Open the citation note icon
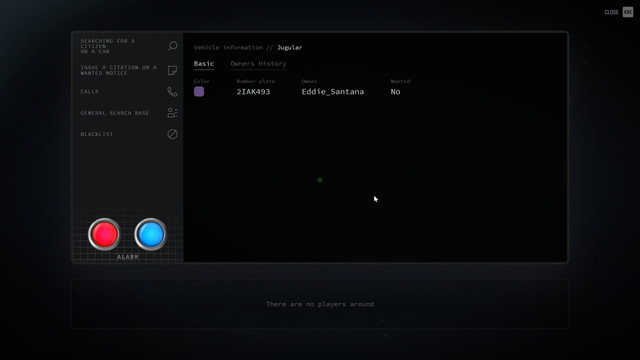Image resolution: width=640 pixels, height=360 pixels. pos(173,70)
